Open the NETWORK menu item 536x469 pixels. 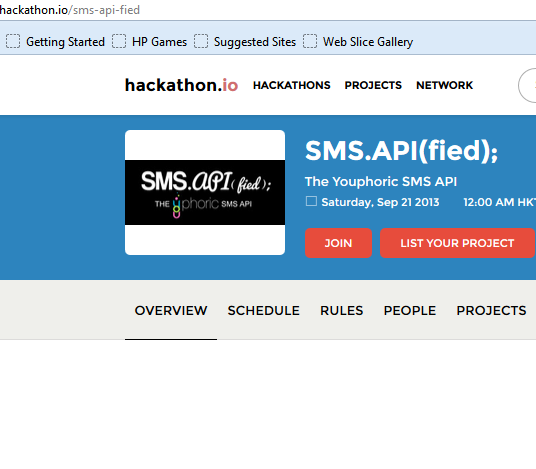coord(444,85)
